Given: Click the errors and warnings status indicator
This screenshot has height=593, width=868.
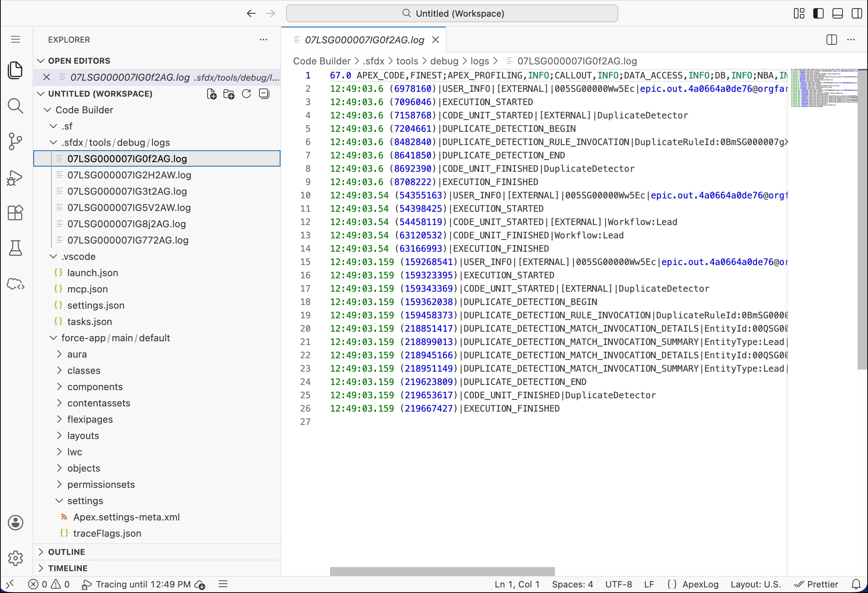Looking at the screenshot, I should 49,584.
